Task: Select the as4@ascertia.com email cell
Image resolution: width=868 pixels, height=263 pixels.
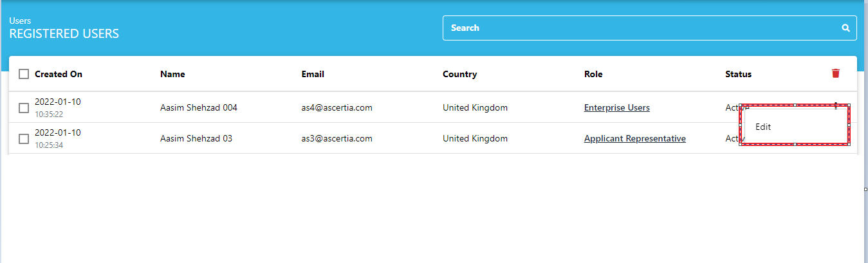Action: click(337, 107)
